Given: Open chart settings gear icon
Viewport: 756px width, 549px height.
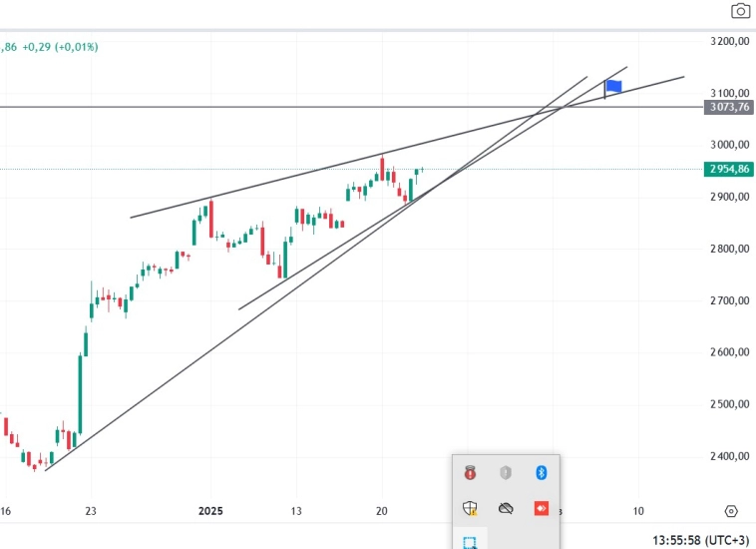Looking at the screenshot, I should pyautogui.click(x=731, y=511).
